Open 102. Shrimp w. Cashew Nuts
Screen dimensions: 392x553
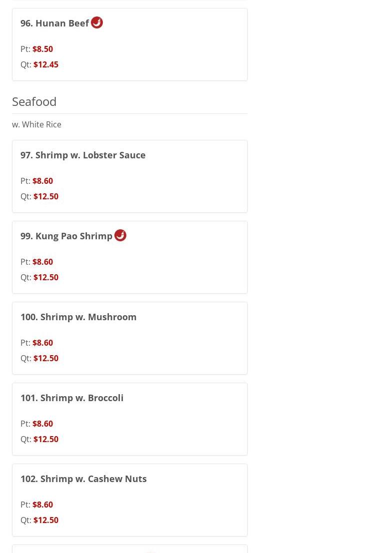83,479
